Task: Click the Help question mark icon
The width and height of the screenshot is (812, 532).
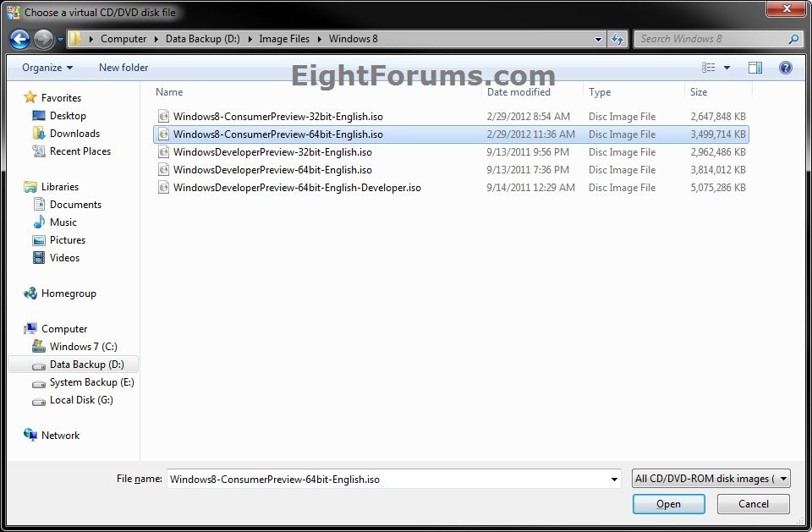Action: [x=785, y=68]
